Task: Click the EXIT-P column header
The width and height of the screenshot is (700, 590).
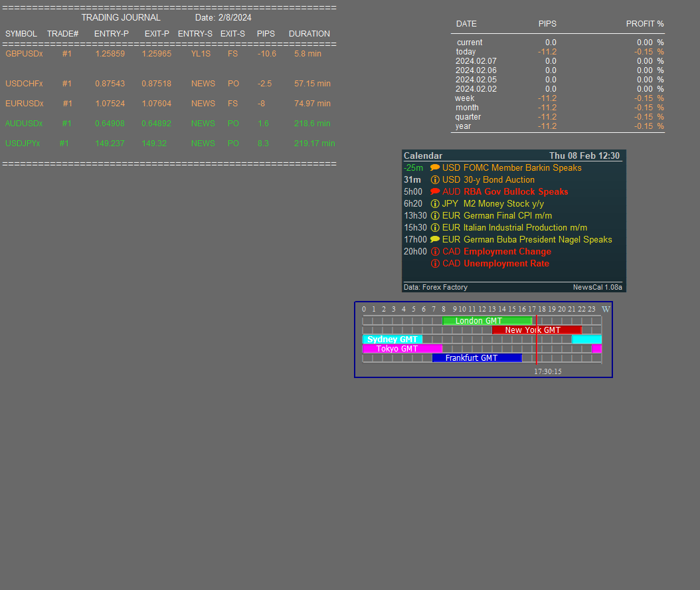Action: (x=157, y=34)
